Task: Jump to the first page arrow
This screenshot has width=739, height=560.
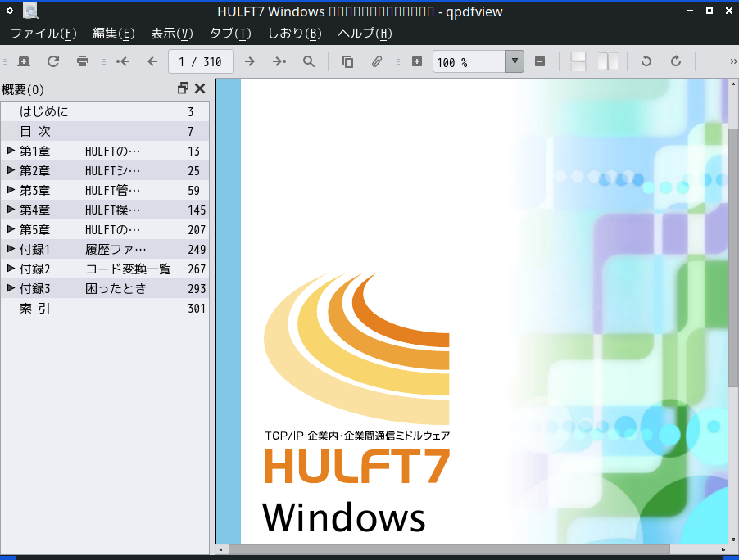Action: [123, 61]
